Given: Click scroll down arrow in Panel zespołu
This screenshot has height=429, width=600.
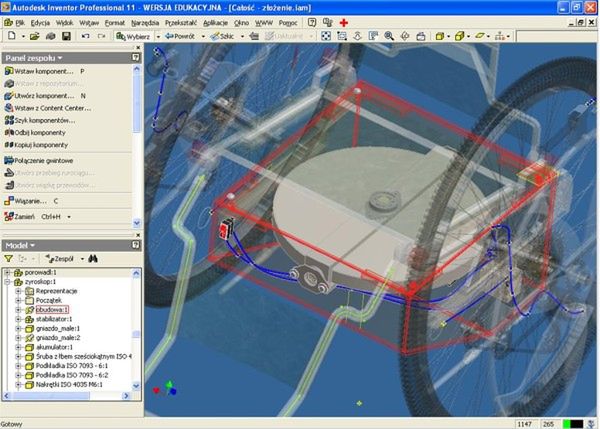Looking at the screenshot, I should (x=136, y=223).
